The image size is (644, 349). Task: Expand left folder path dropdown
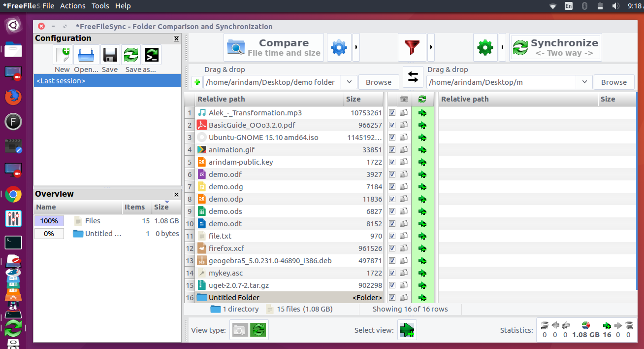349,82
